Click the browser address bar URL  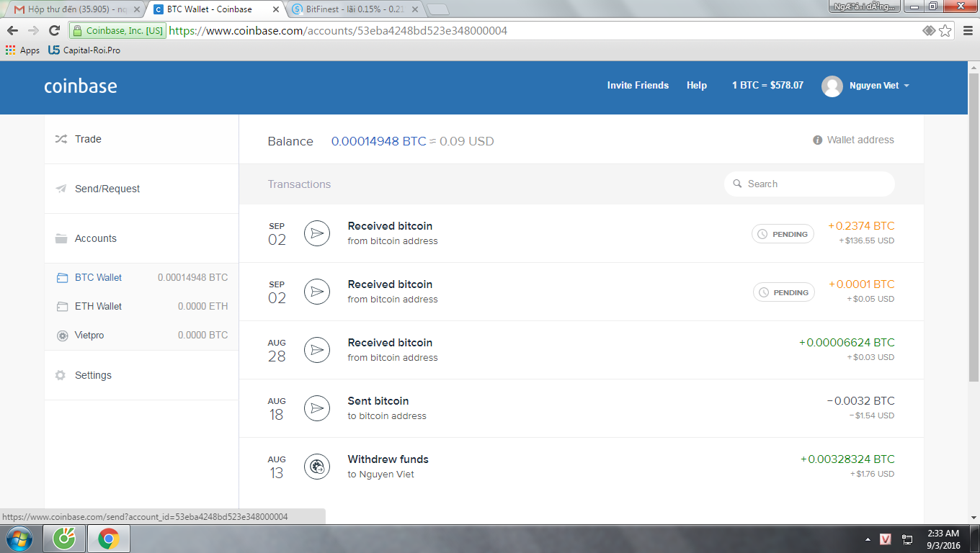coord(338,31)
